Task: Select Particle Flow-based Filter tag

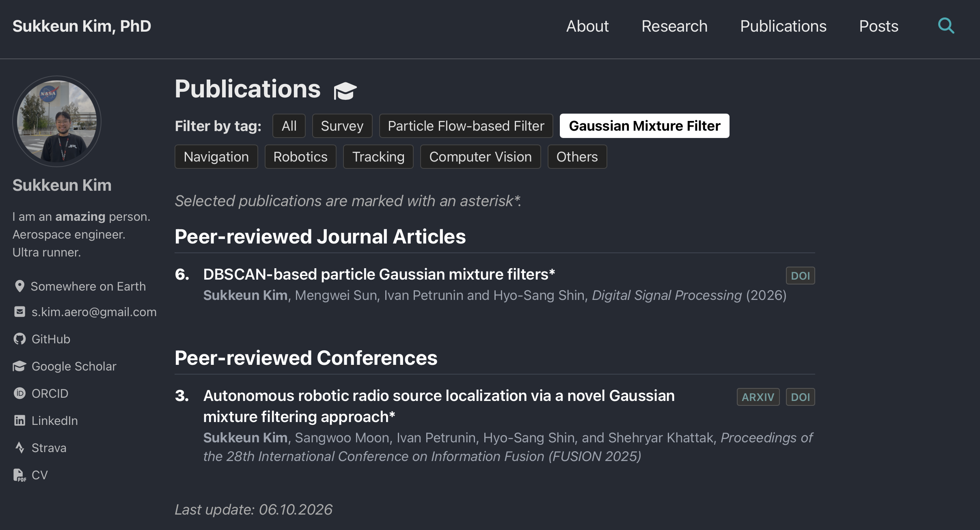Action: tap(466, 126)
